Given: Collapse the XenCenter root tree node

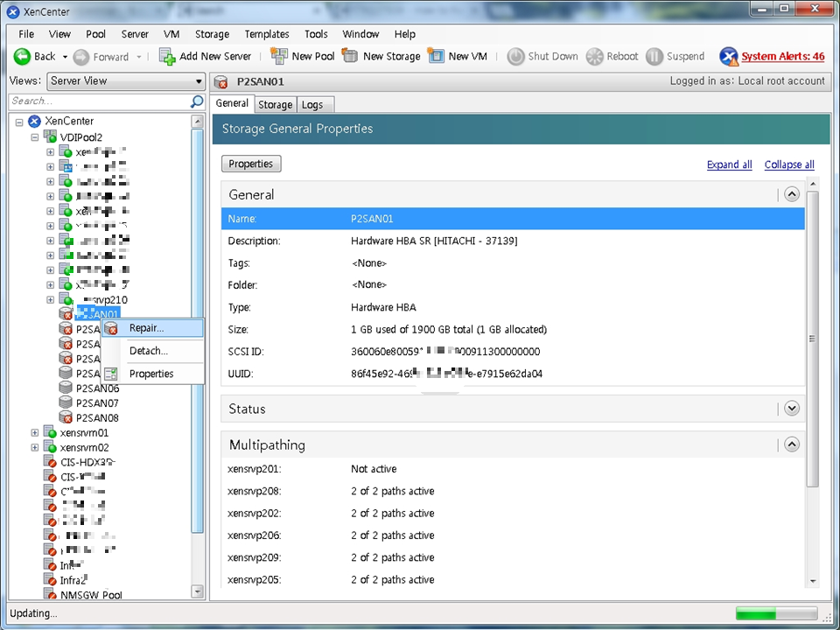Looking at the screenshot, I should pos(19,122).
